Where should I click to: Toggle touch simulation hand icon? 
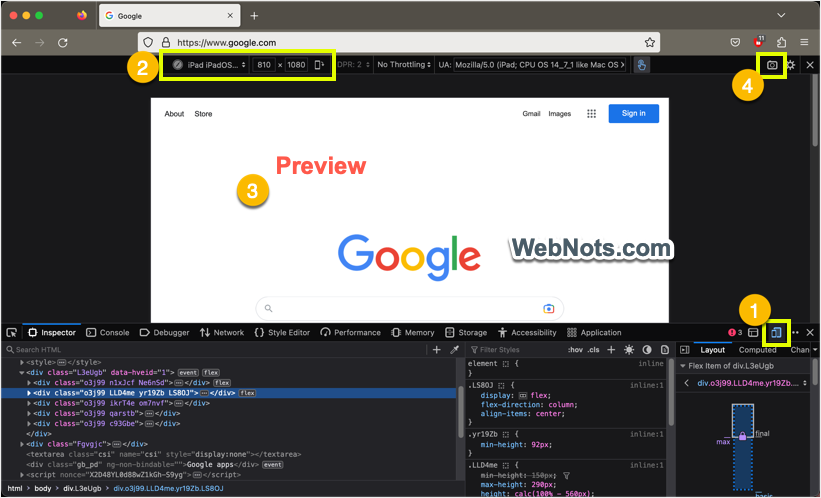point(641,65)
